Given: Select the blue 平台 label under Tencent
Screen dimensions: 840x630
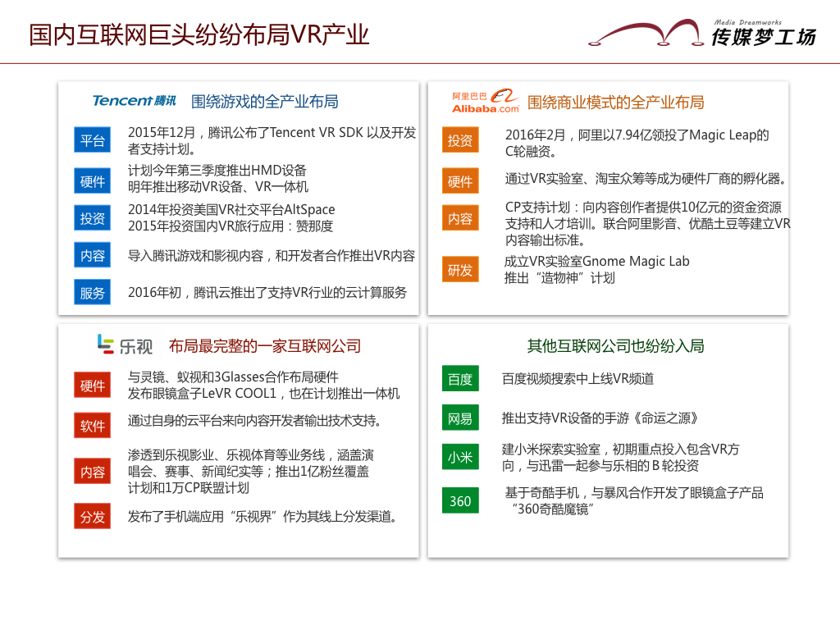Looking at the screenshot, I should (x=93, y=141).
